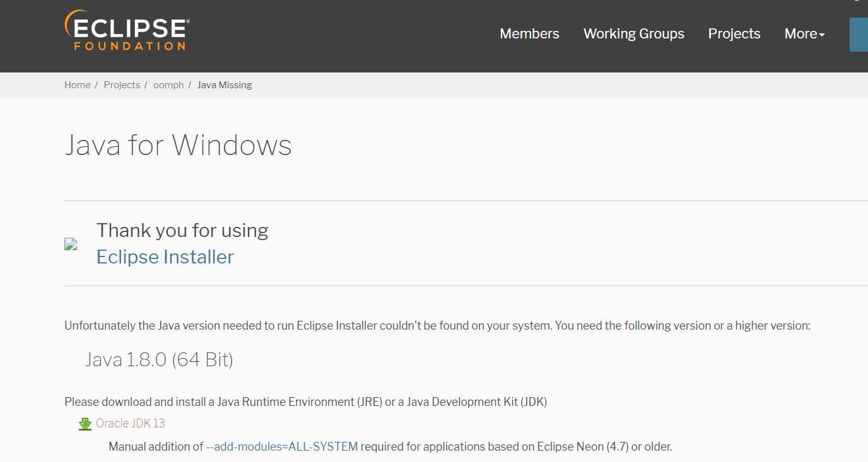Click the blue button at header edge
The height and width of the screenshot is (462, 868).
point(859,34)
